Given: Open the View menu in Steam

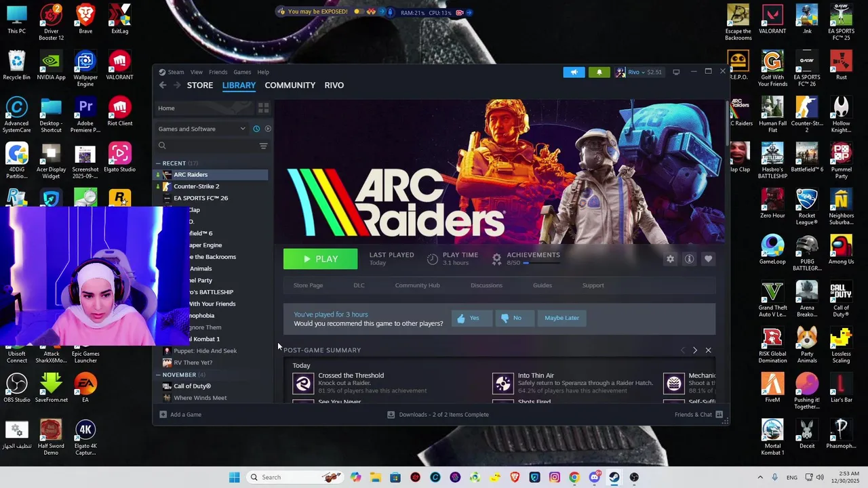Looking at the screenshot, I should coord(196,72).
